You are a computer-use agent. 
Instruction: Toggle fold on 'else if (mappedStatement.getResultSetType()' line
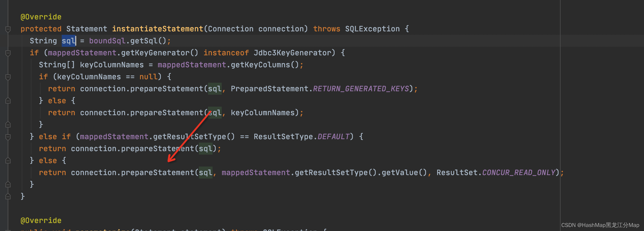coord(8,137)
